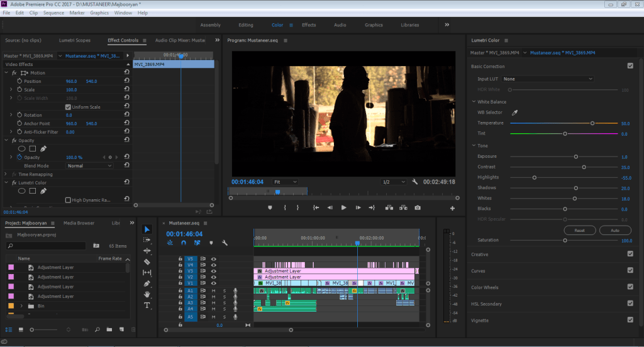Viewport: 644px width, 347px height.
Task: Open the Sequence menu
Action: click(x=53, y=13)
